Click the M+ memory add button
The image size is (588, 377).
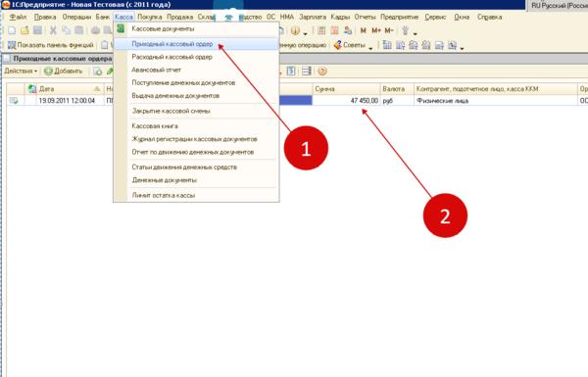tap(376, 30)
